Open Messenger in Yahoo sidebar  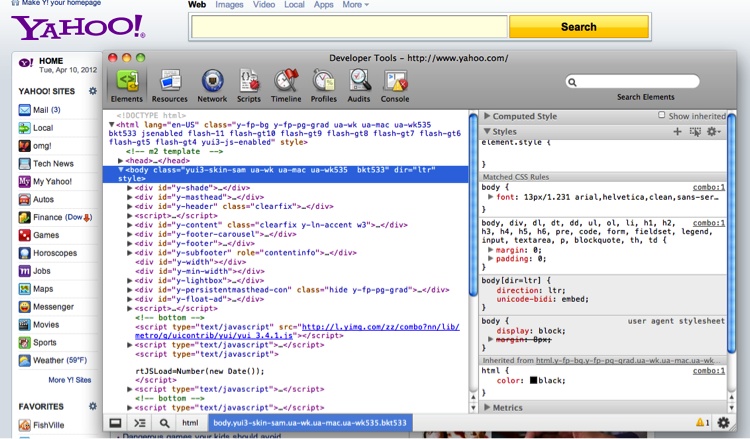coord(46,307)
